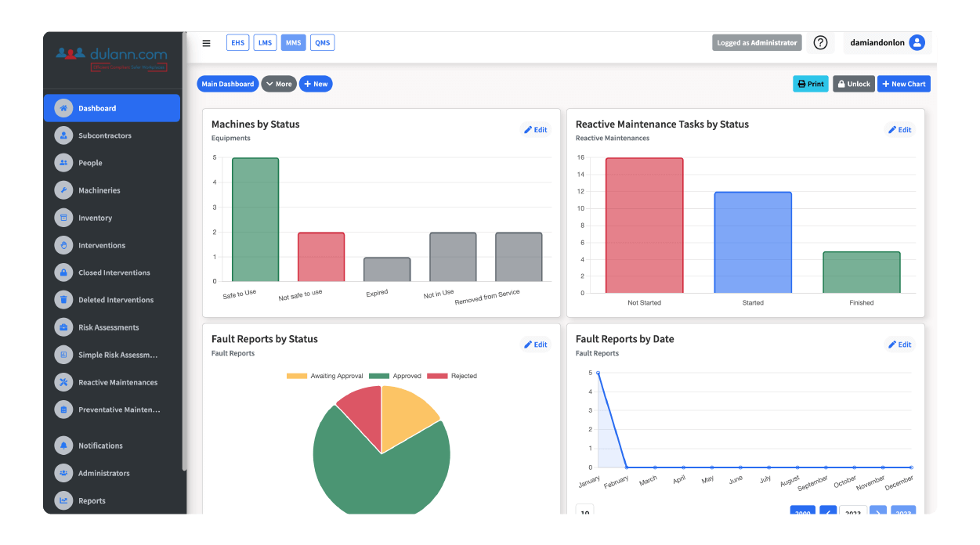Click the damiandonlon username text
This screenshot has width=980, height=545.
coord(877,43)
